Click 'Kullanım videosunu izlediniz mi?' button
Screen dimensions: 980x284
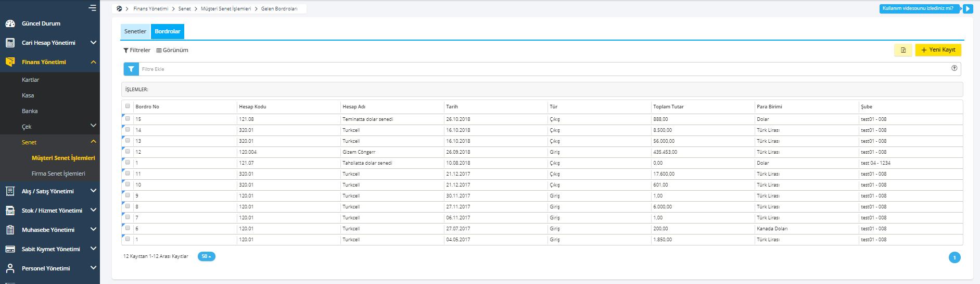tap(919, 8)
